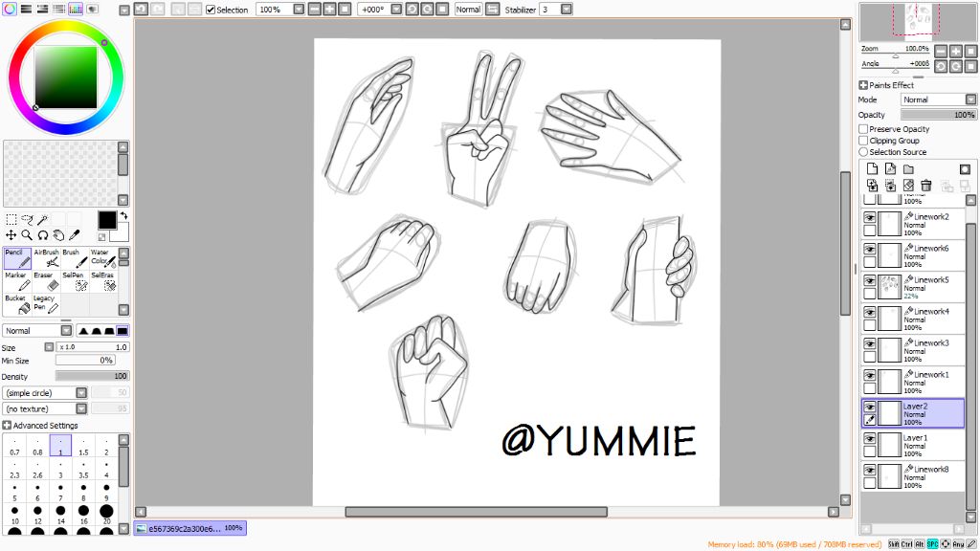Create a new normal layer
Image resolution: width=980 pixels, height=551 pixels.
pos(873,168)
